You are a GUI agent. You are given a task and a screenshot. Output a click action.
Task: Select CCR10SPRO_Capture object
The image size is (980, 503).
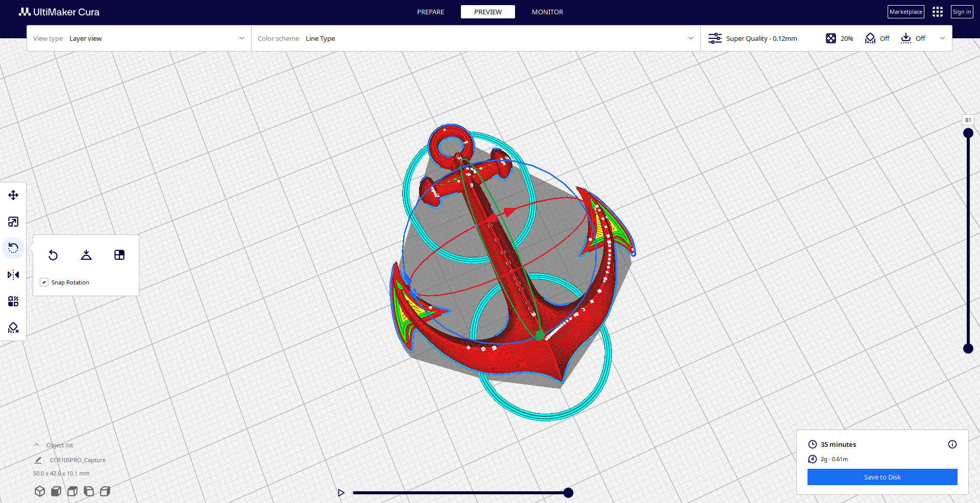coord(78,460)
